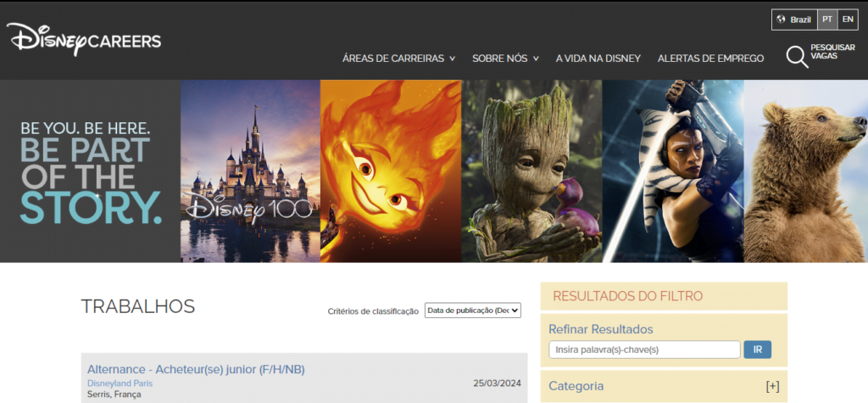The height and width of the screenshot is (403, 868).
Task: Click the 25/03/2024 posting date
Action: [x=497, y=383]
